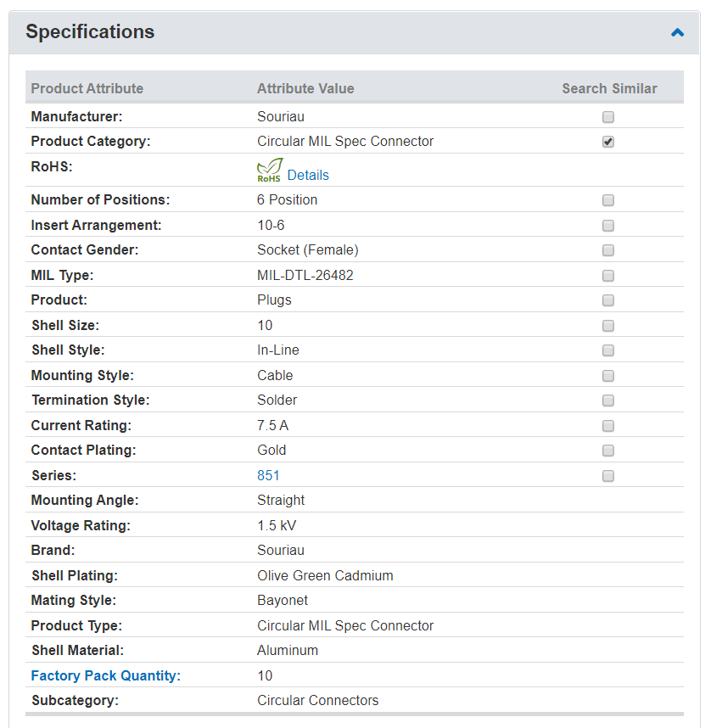Click the MIL-DTL-26482 value
The height and width of the screenshot is (728, 711).
point(305,275)
